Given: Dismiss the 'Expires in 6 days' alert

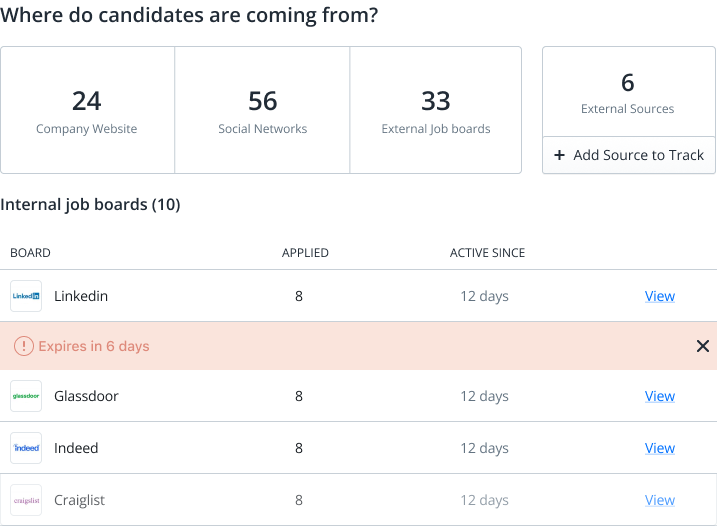Looking at the screenshot, I should coord(702,346).
